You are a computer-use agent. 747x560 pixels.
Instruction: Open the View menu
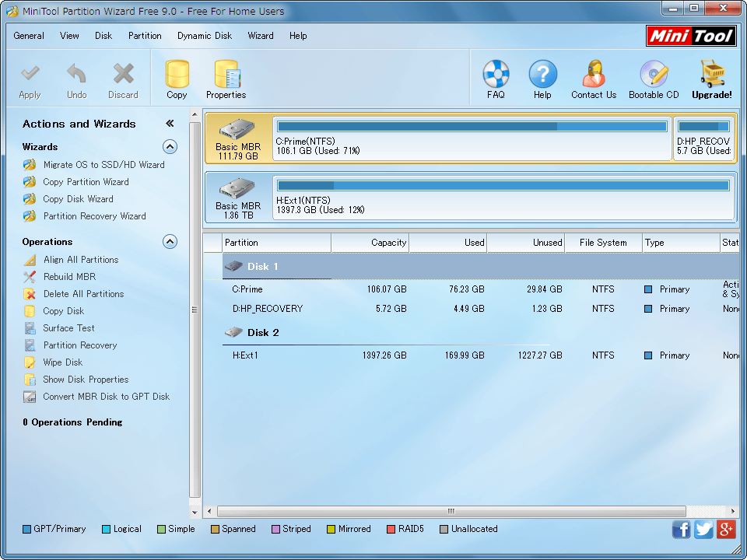[69, 36]
